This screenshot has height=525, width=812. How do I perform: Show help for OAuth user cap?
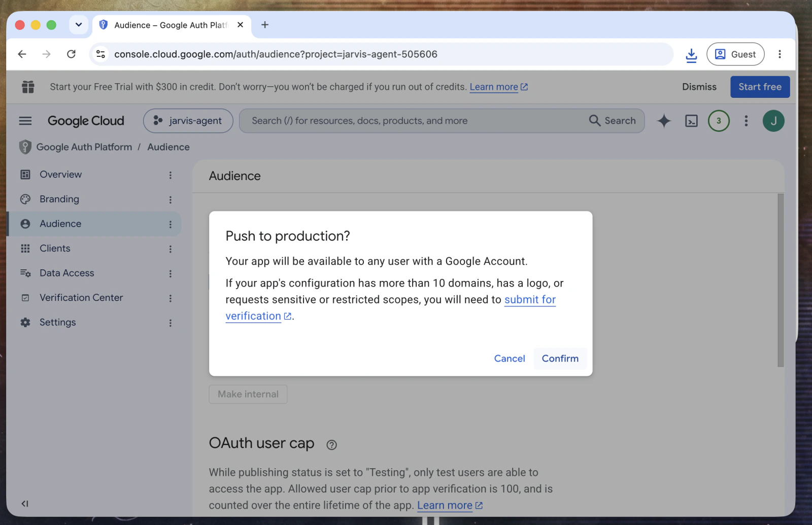point(331,445)
